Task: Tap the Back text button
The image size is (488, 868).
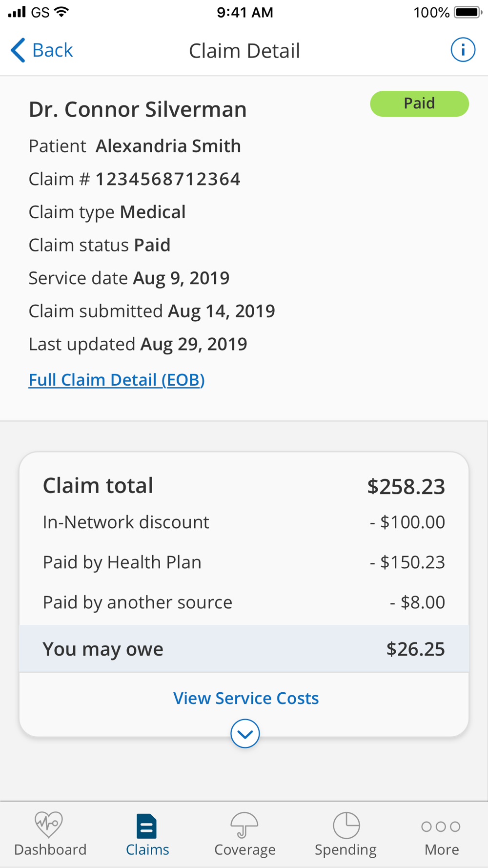Action: 52,50
